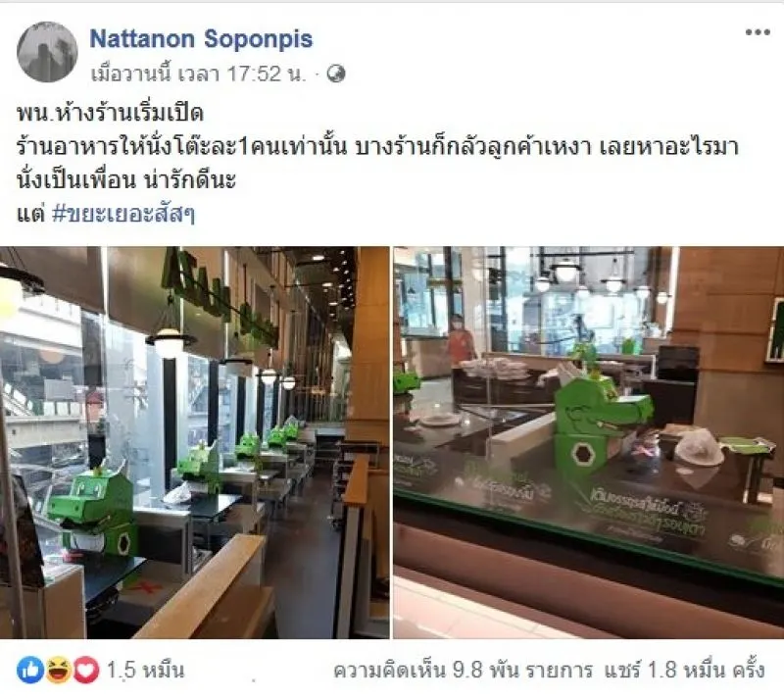
Task: Click the Haha laughing reaction icon
Action: pos(59,670)
